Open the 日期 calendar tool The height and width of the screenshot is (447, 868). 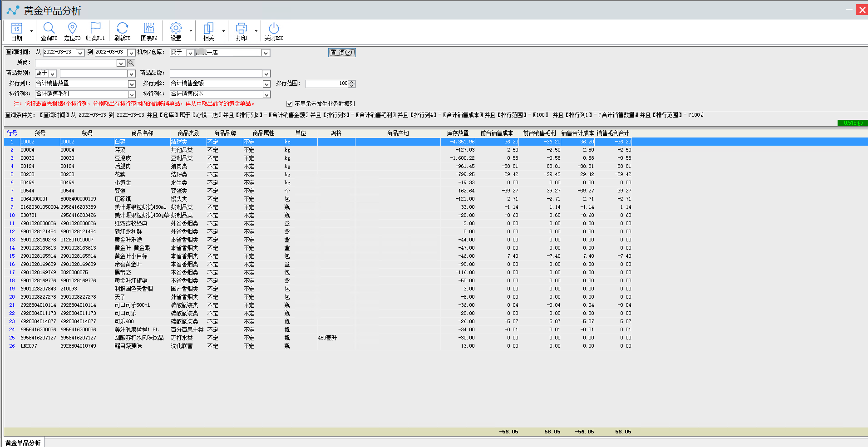pyautogui.click(x=17, y=31)
